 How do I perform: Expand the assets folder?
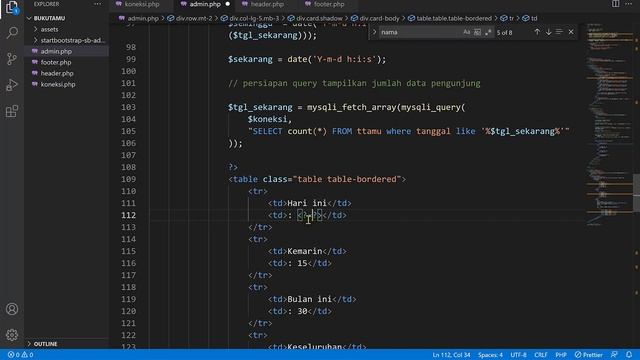pos(49,29)
